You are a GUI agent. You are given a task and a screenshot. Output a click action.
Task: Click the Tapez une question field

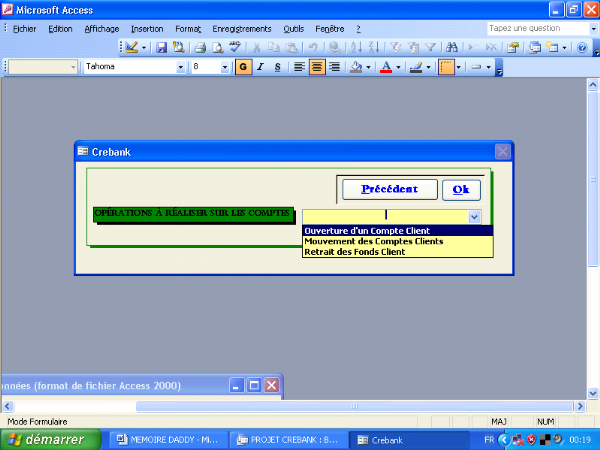point(538,28)
